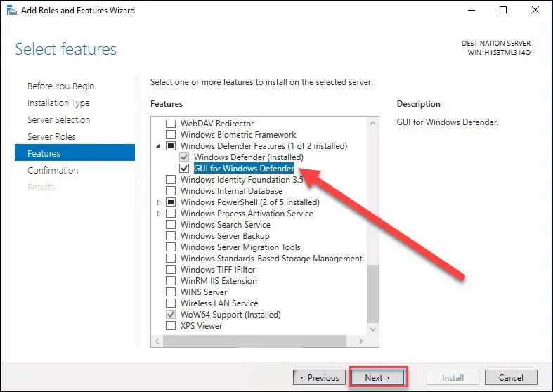Enable Windows Internal Database checkbox
The height and width of the screenshot is (392, 553).
pyautogui.click(x=171, y=191)
